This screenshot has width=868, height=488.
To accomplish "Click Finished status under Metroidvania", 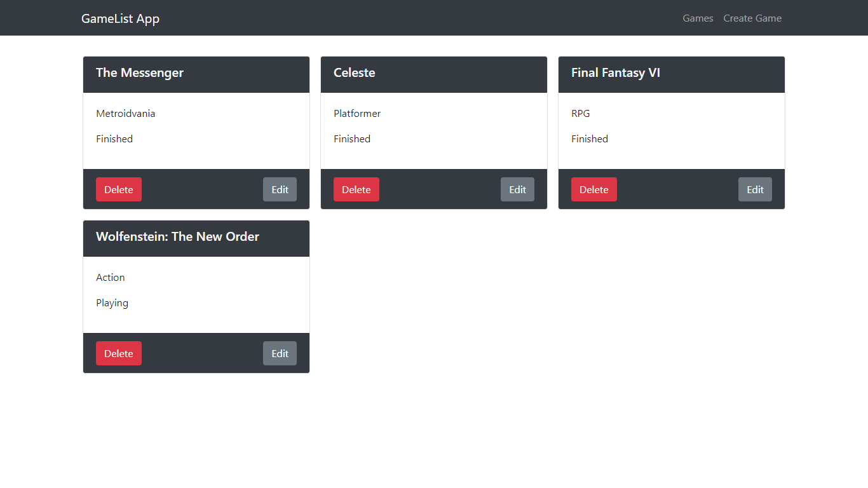I will point(114,139).
